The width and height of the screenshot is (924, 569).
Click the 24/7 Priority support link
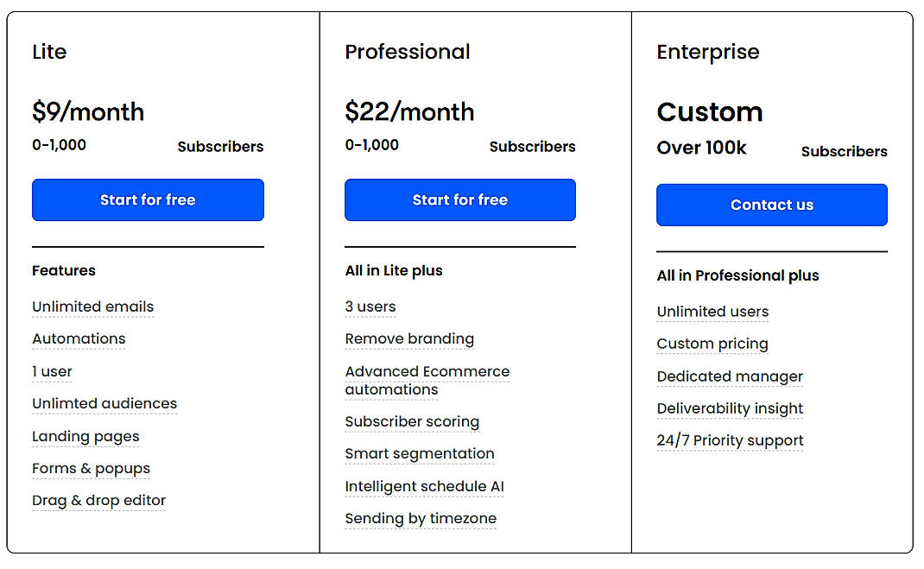(x=730, y=440)
